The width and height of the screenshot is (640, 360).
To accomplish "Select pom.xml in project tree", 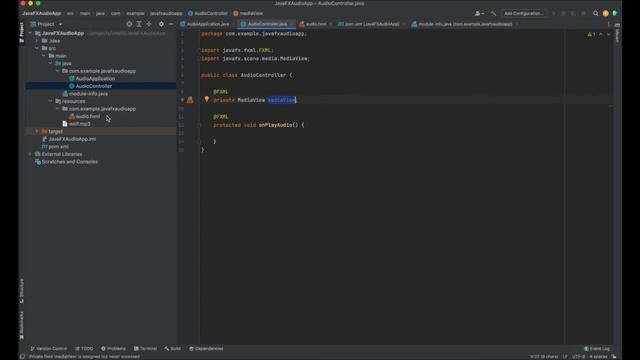I will click(55, 147).
